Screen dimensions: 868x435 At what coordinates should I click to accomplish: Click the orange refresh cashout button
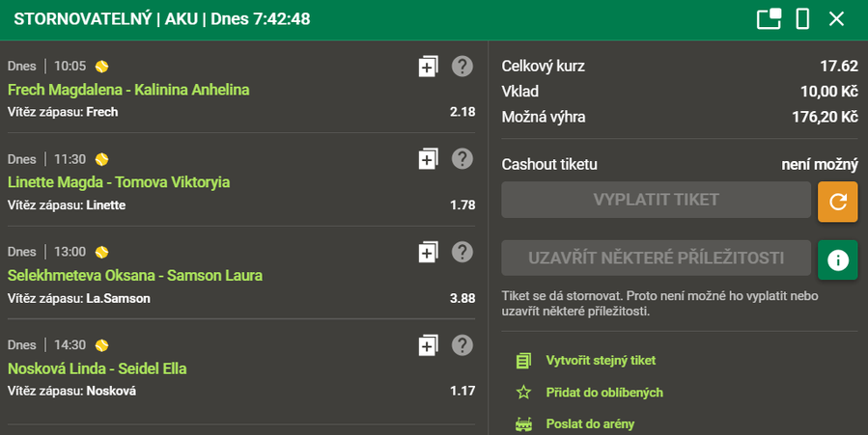click(x=837, y=201)
